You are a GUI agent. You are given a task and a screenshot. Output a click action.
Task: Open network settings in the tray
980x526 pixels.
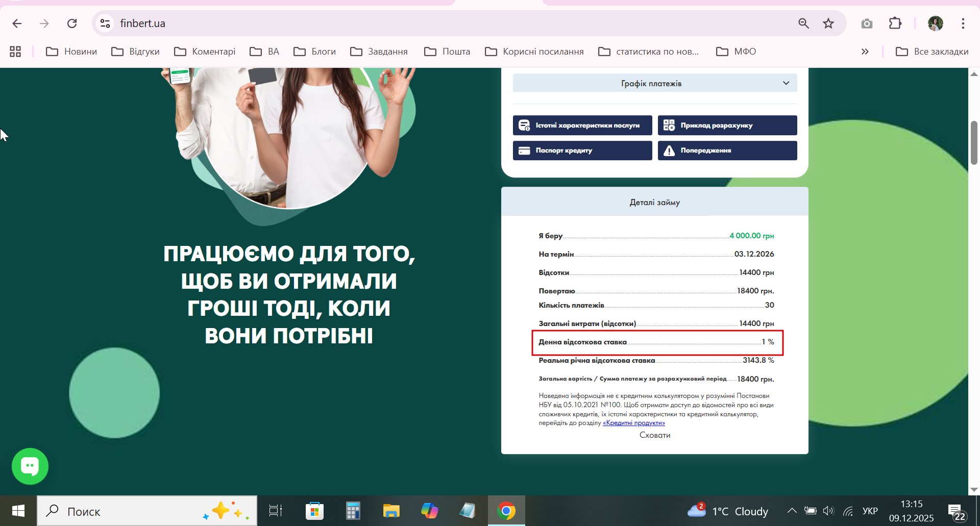(x=848, y=511)
